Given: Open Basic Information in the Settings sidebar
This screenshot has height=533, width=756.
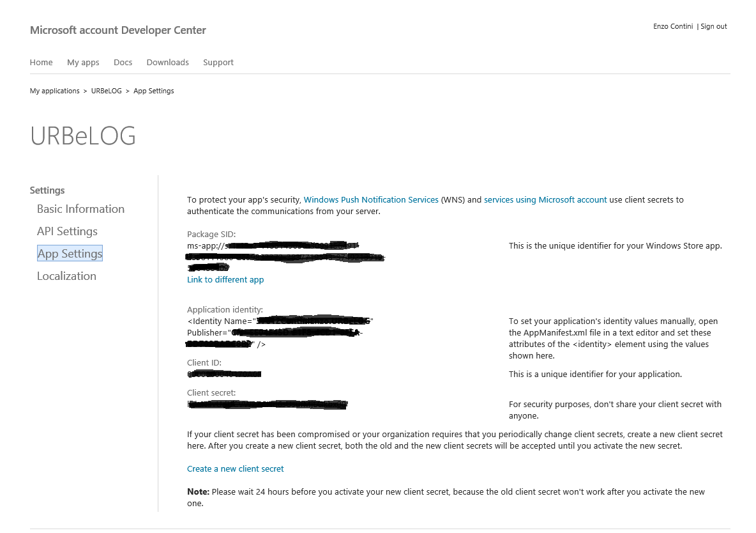Looking at the screenshot, I should click(80, 209).
